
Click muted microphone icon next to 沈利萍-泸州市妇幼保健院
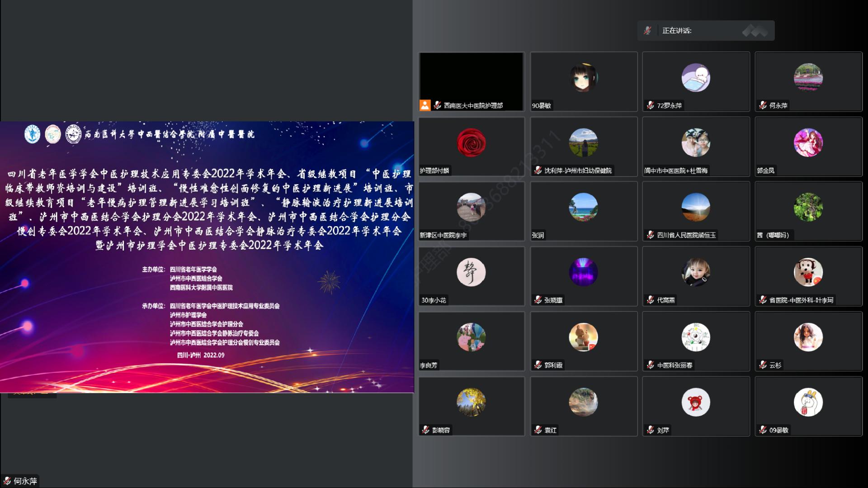click(538, 171)
